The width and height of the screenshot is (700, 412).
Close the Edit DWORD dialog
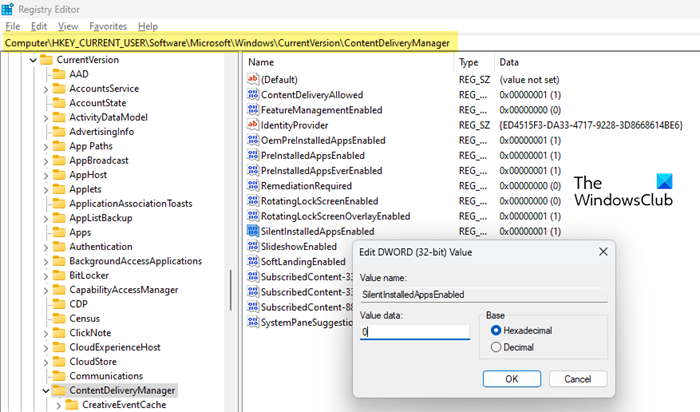click(x=603, y=252)
